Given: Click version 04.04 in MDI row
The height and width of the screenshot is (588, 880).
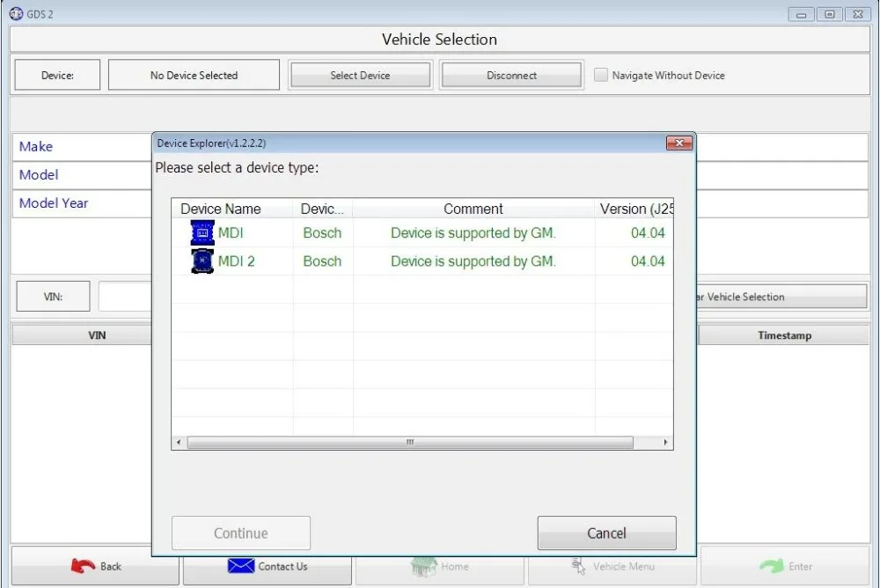Looking at the screenshot, I should [x=648, y=232].
